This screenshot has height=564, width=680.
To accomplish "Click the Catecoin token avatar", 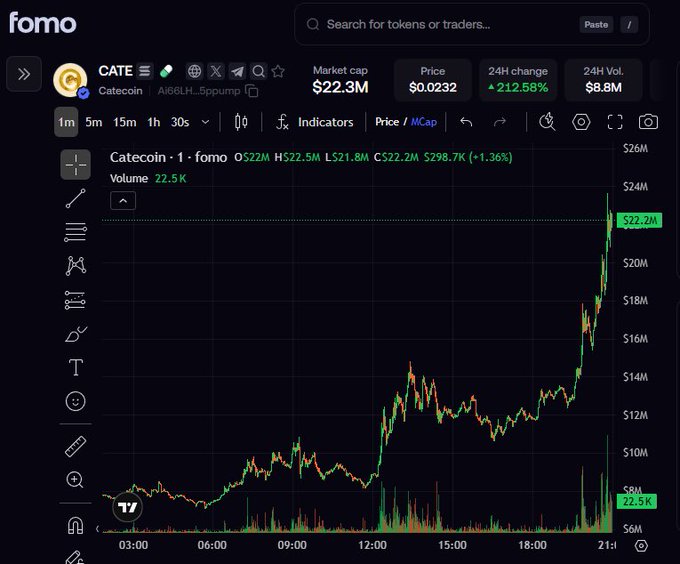I will [x=70, y=80].
